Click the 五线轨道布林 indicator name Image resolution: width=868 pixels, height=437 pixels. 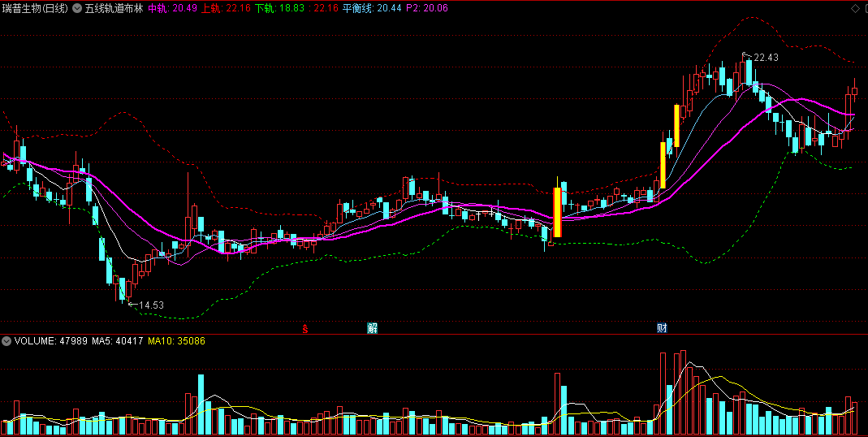tap(114, 8)
